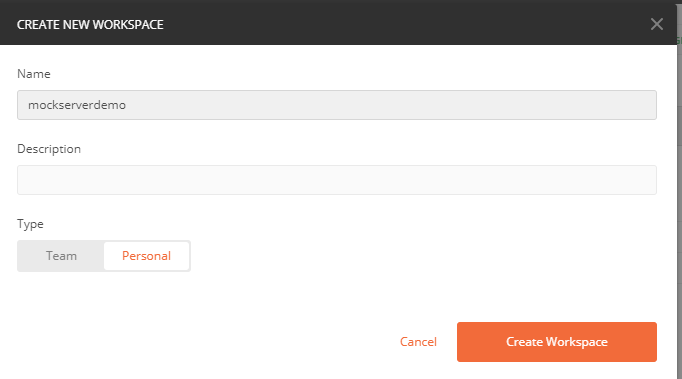This screenshot has height=379, width=682.
Task: Focus the empty Description input field
Action: coord(337,180)
